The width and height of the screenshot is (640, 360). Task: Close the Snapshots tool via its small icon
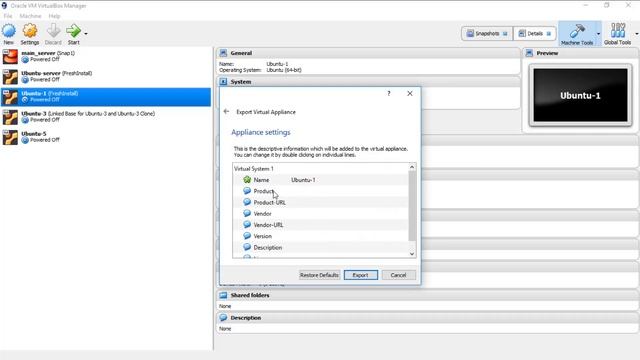505,34
